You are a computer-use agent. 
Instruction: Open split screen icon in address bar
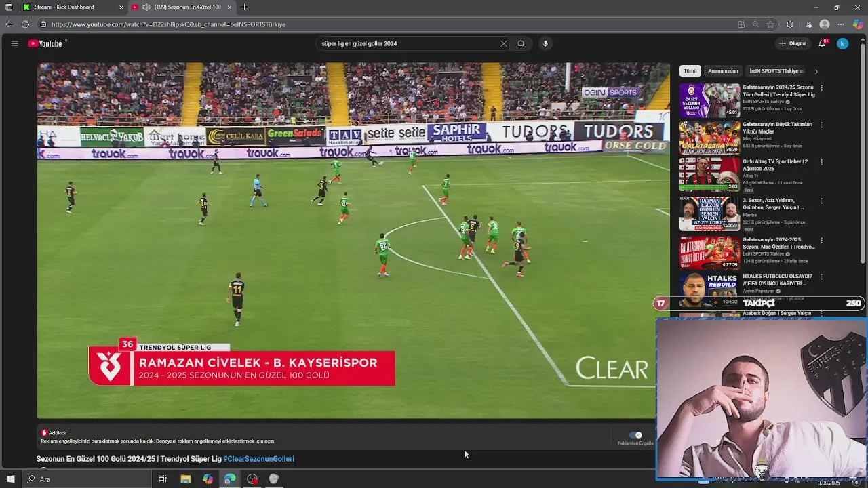pyautogui.click(x=741, y=24)
